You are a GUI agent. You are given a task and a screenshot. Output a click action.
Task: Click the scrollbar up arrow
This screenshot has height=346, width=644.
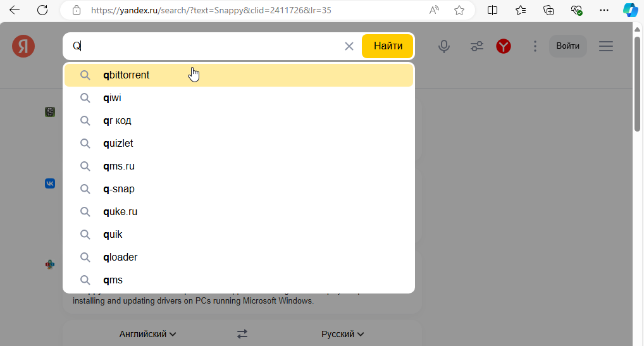coord(637,30)
